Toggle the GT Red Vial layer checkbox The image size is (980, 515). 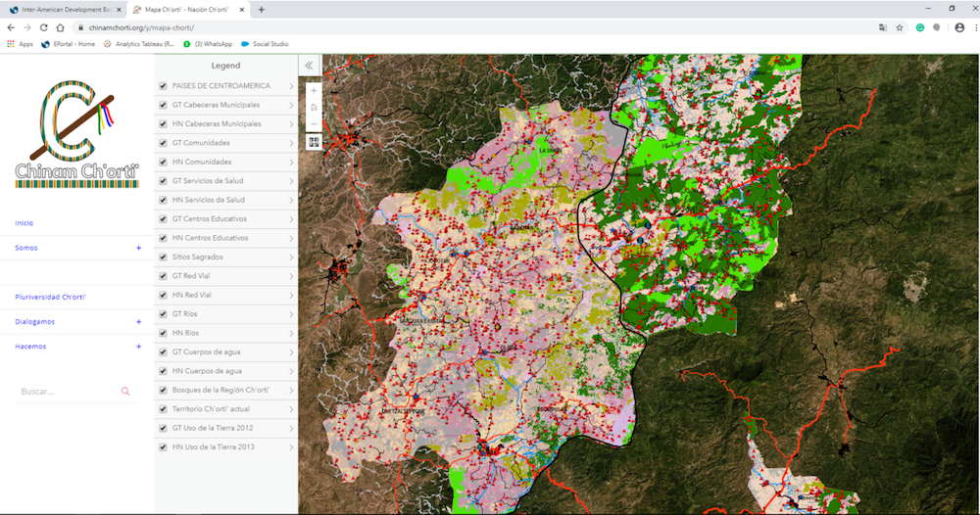click(163, 276)
